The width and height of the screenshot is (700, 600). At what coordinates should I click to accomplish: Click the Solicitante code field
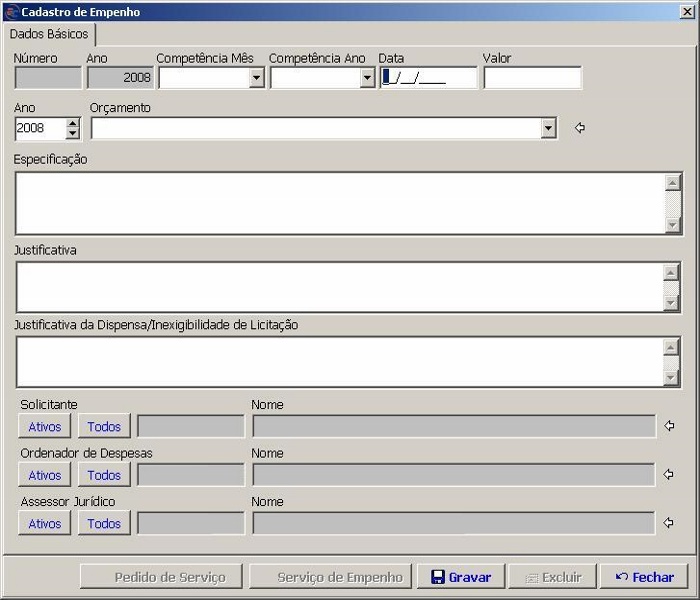(x=191, y=426)
